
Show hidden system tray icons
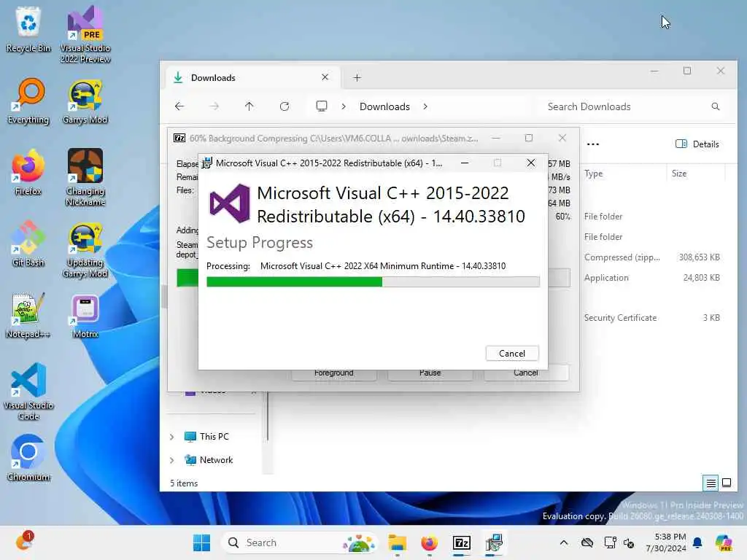pyautogui.click(x=564, y=542)
